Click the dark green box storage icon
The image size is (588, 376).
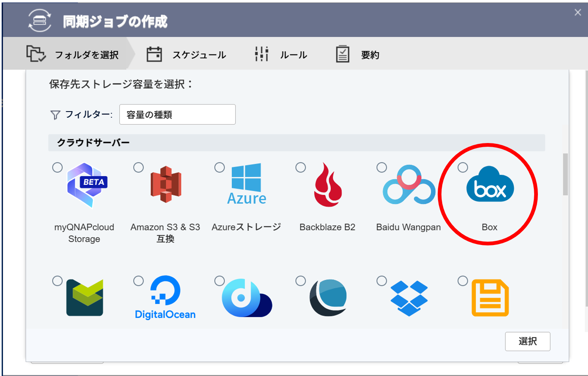point(84,298)
